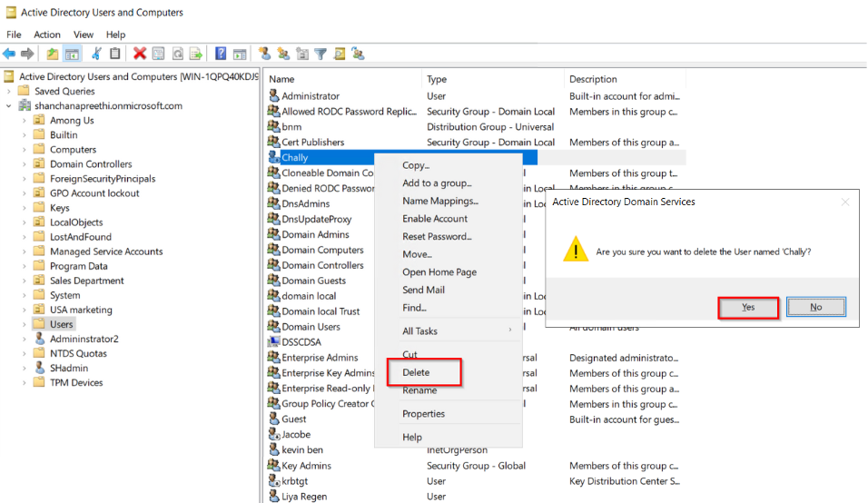Select the Managed Service Accounts tree item

106,251
